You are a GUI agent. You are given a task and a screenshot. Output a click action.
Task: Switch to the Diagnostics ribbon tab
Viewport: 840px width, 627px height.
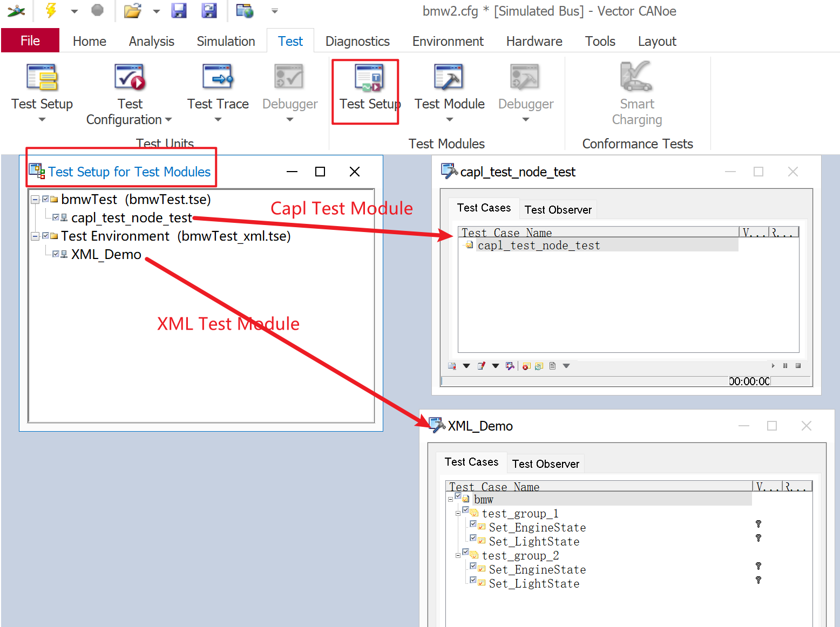coord(357,41)
